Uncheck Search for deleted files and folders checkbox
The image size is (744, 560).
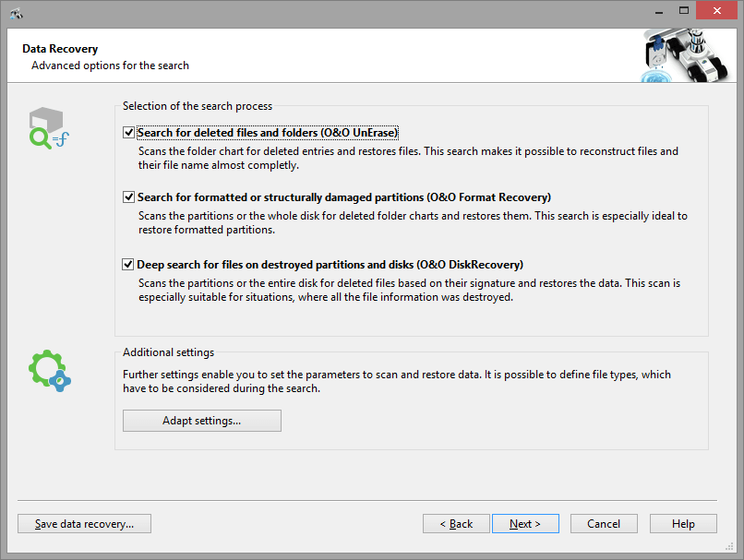128,132
